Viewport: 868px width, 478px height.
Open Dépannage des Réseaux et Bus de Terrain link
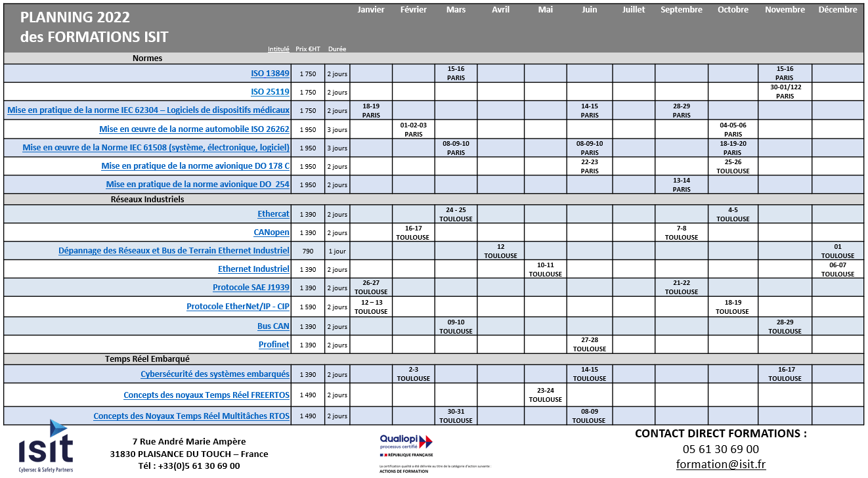(174, 251)
